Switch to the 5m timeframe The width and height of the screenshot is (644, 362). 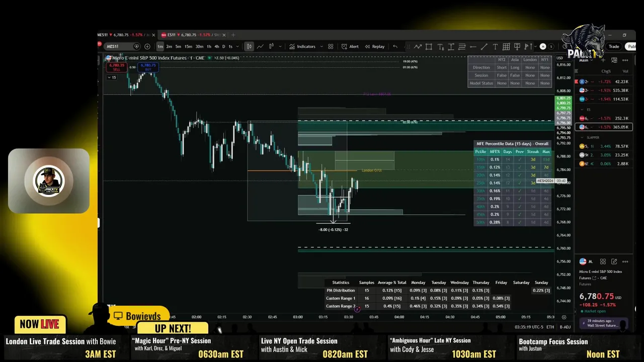(178, 46)
